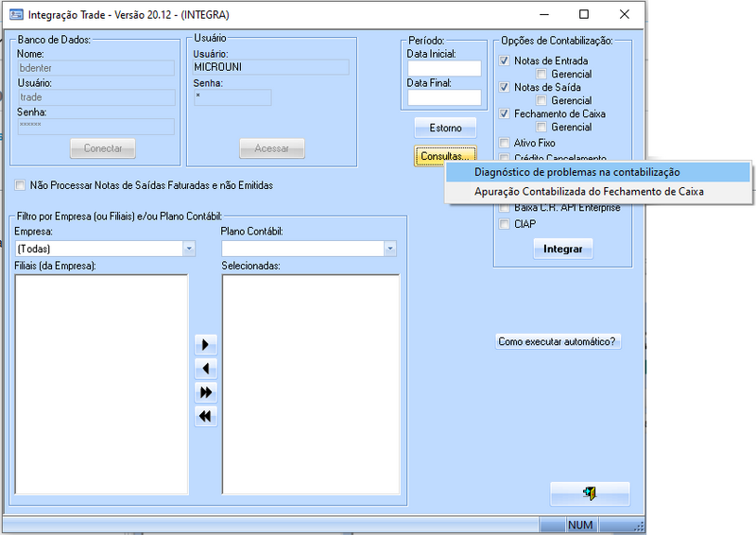Click database Usuário field showing trade

96,97
